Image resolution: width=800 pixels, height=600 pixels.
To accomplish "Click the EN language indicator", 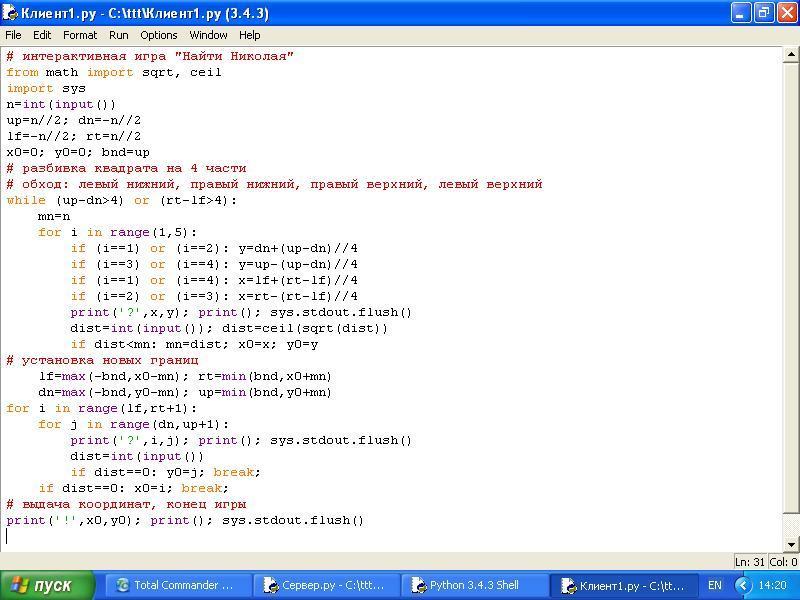I will [x=715, y=585].
